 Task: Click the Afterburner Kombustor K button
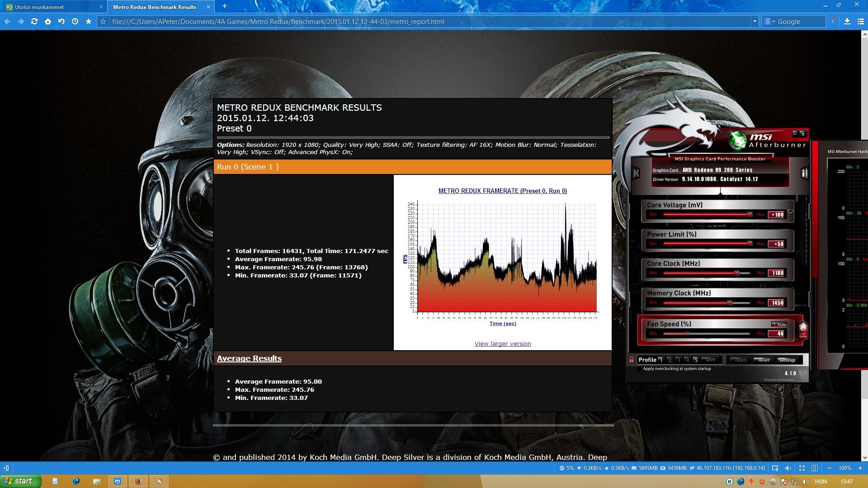[x=636, y=173]
